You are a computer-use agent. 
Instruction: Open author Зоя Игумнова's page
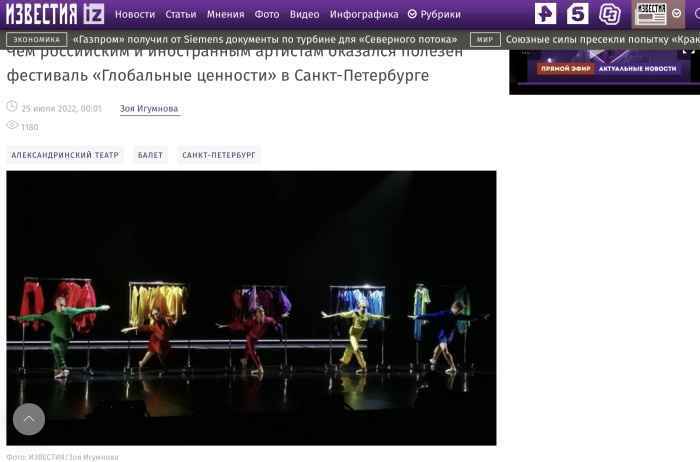150,109
